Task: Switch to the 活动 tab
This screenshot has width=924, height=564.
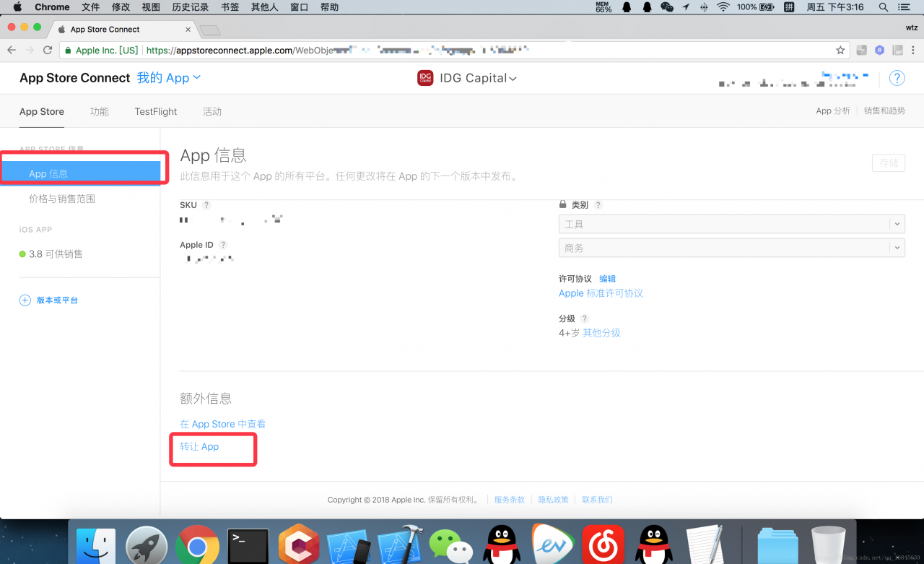Action: (212, 111)
